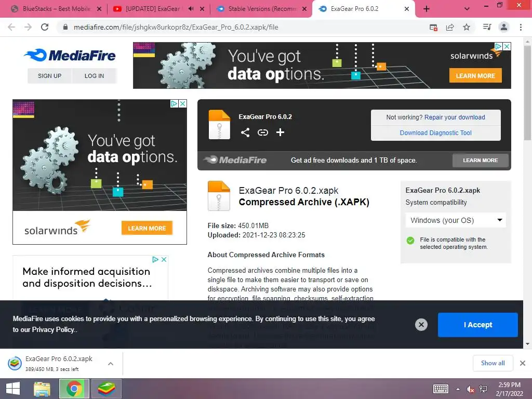Copy link icon for ExaGear Pro 6.0.2
Viewport: 532px width, 399px height.
tap(262, 132)
